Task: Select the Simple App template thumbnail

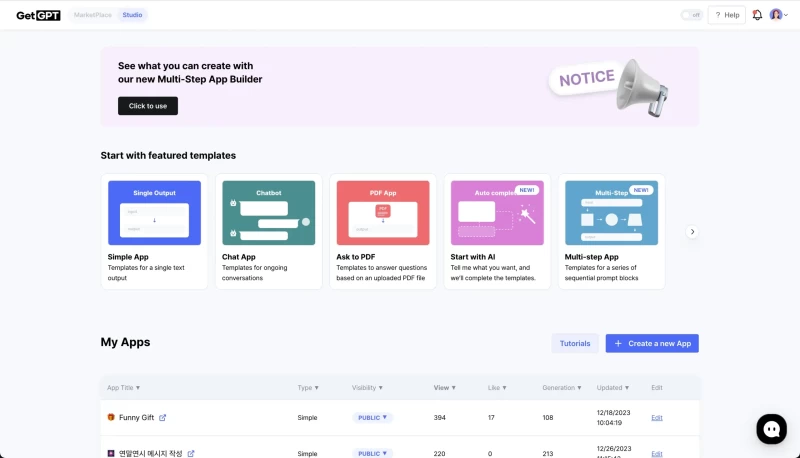Action: click(x=155, y=213)
